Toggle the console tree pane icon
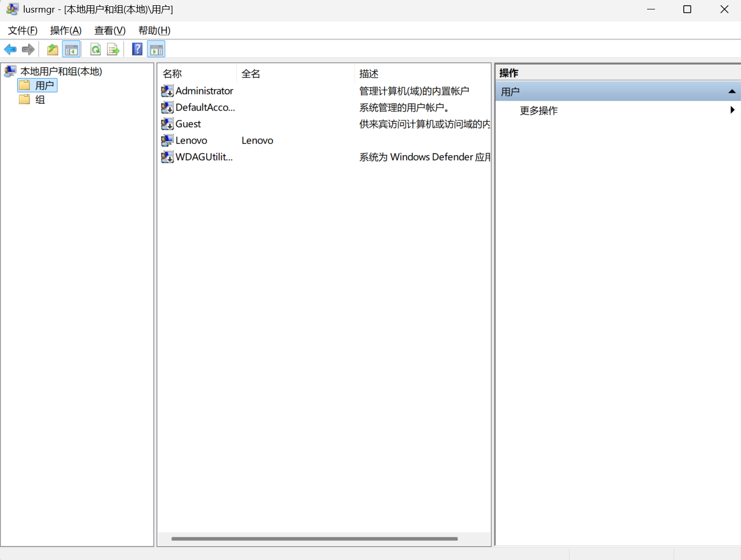The height and width of the screenshot is (560, 741). pyautogui.click(x=71, y=50)
